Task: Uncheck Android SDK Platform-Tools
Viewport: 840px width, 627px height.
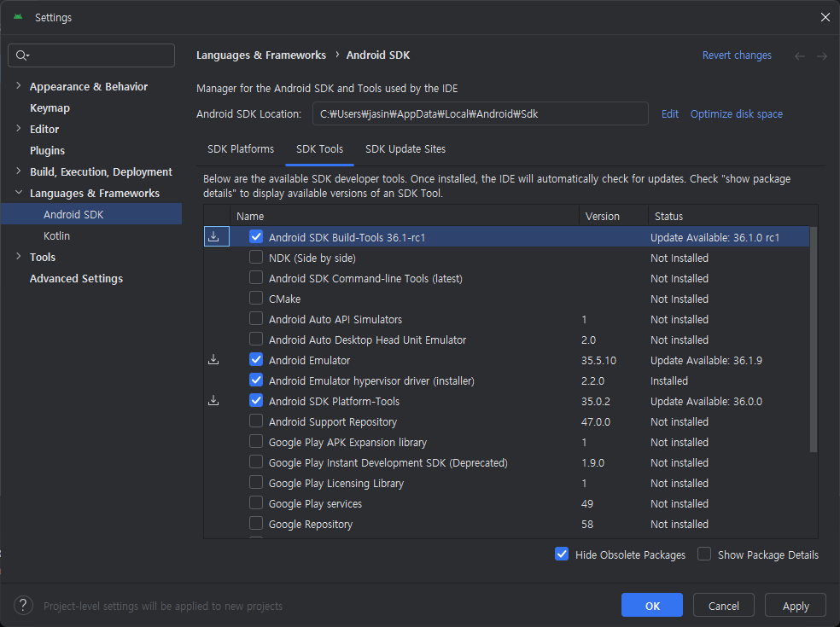Action: (256, 400)
